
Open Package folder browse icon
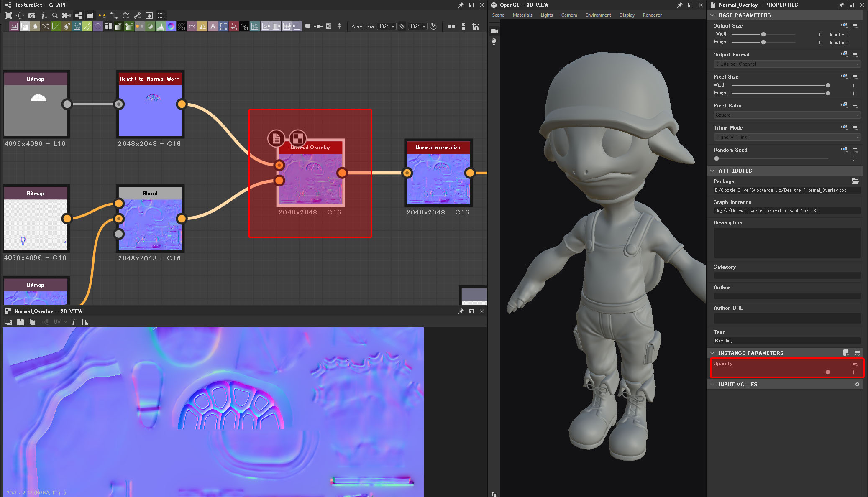[x=855, y=181]
